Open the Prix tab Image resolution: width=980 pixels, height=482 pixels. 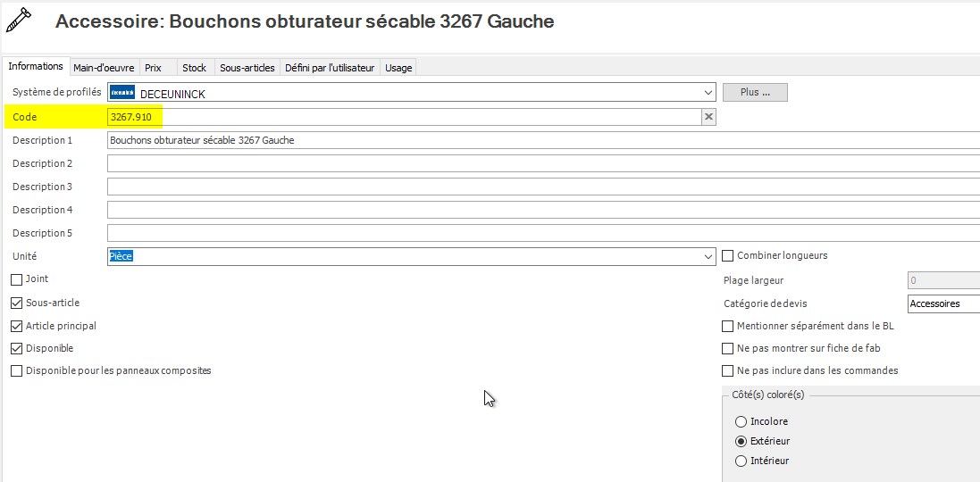pyautogui.click(x=154, y=68)
